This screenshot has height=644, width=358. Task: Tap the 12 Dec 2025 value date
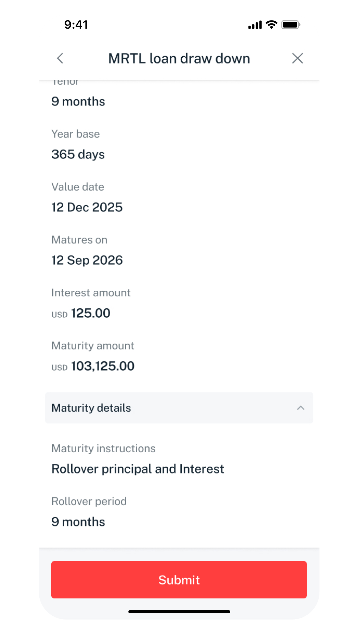(x=87, y=207)
